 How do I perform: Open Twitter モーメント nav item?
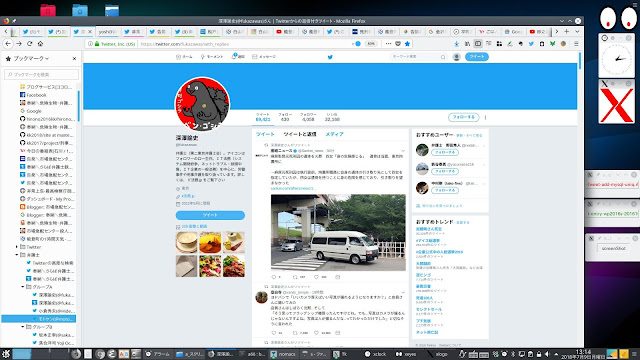coord(212,57)
